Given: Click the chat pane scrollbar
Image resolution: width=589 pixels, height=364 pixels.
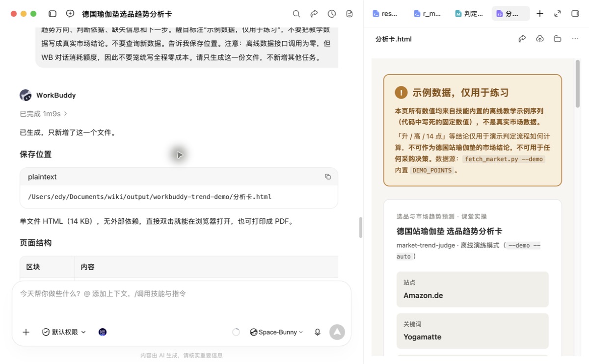Looking at the screenshot, I should (361, 228).
